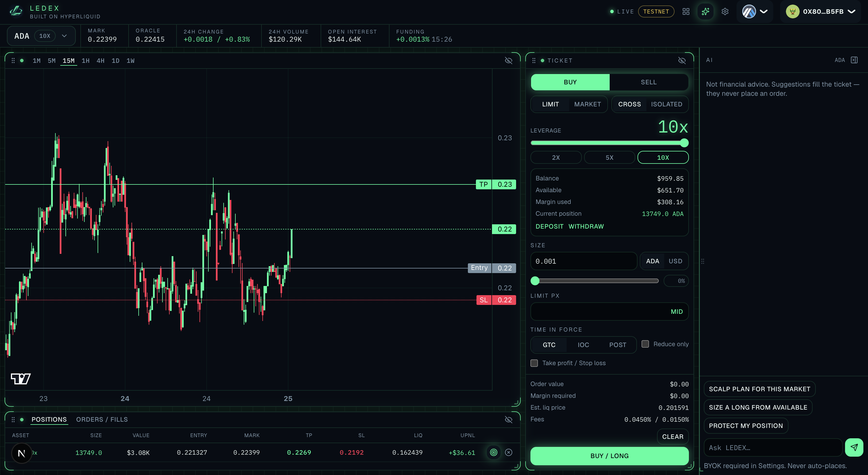Click WITHDRAW link
The height and width of the screenshot is (475, 868).
(586, 227)
